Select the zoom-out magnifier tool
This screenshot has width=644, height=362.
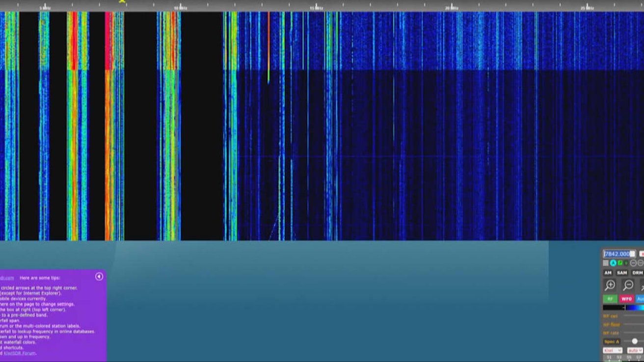click(x=628, y=284)
